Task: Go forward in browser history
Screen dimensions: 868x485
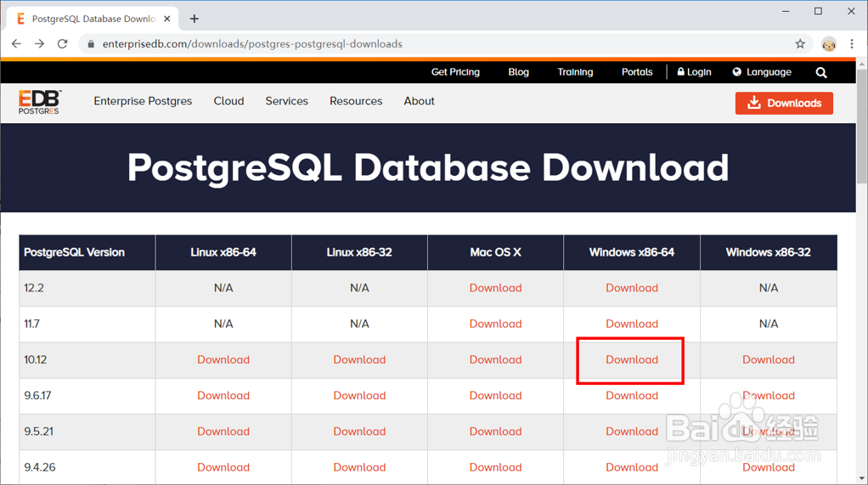Action: tap(39, 43)
